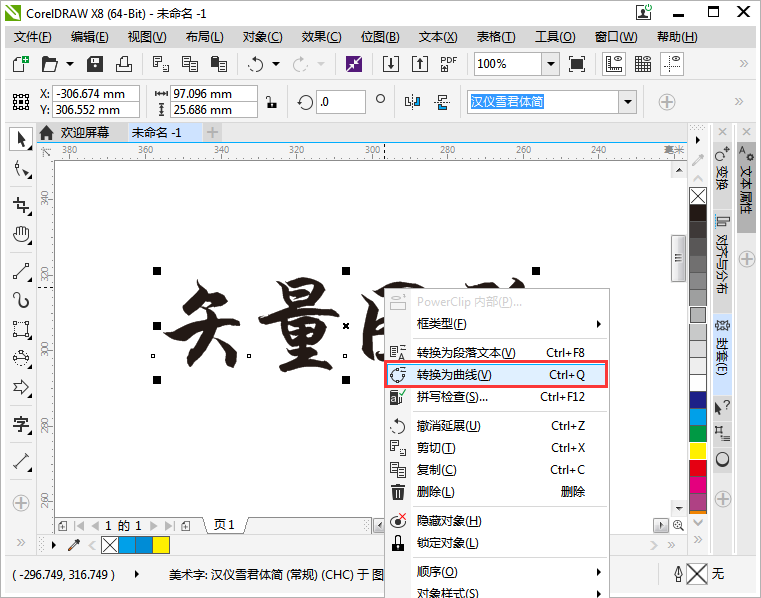The image size is (761, 598).
Task: Toggle show rulers button in toolbar
Action: coord(614,64)
